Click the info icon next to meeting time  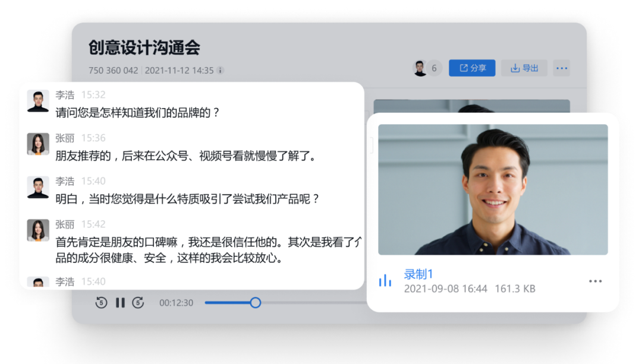point(220,70)
